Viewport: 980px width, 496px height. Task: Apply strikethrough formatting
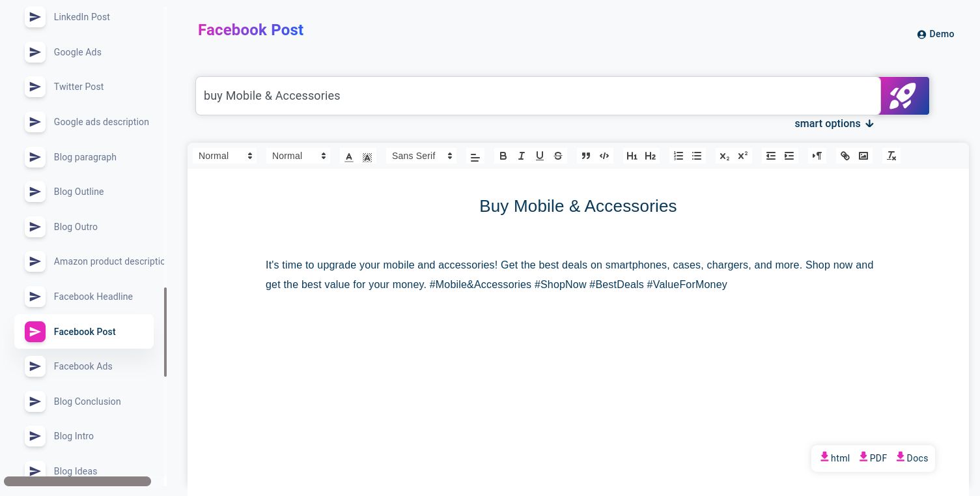pos(558,156)
